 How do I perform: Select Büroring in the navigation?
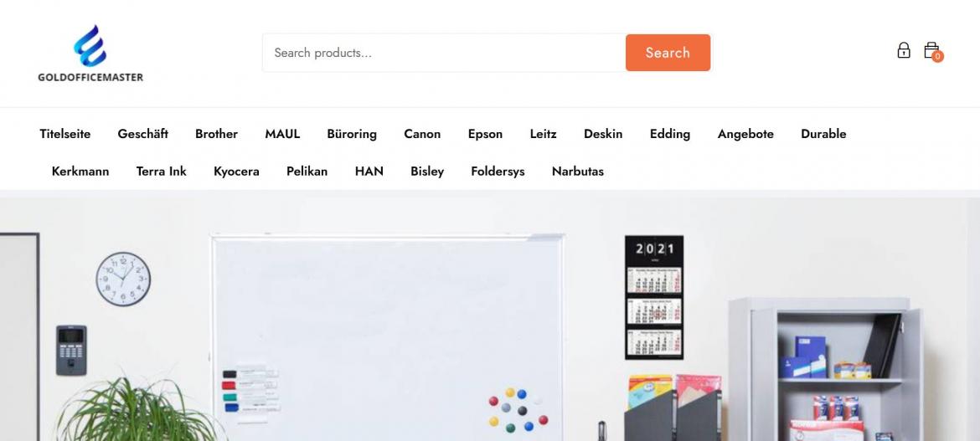point(352,134)
